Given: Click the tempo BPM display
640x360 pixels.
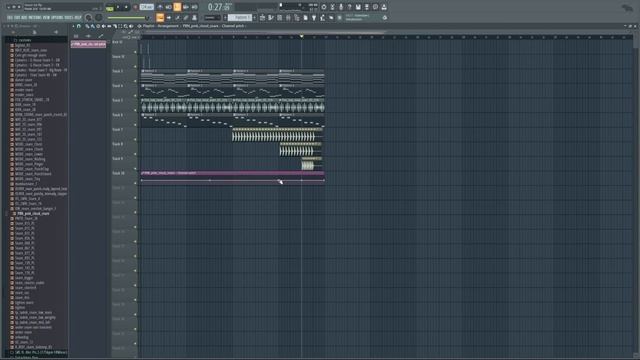Looking at the screenshot, I should [x=147, y=7].
